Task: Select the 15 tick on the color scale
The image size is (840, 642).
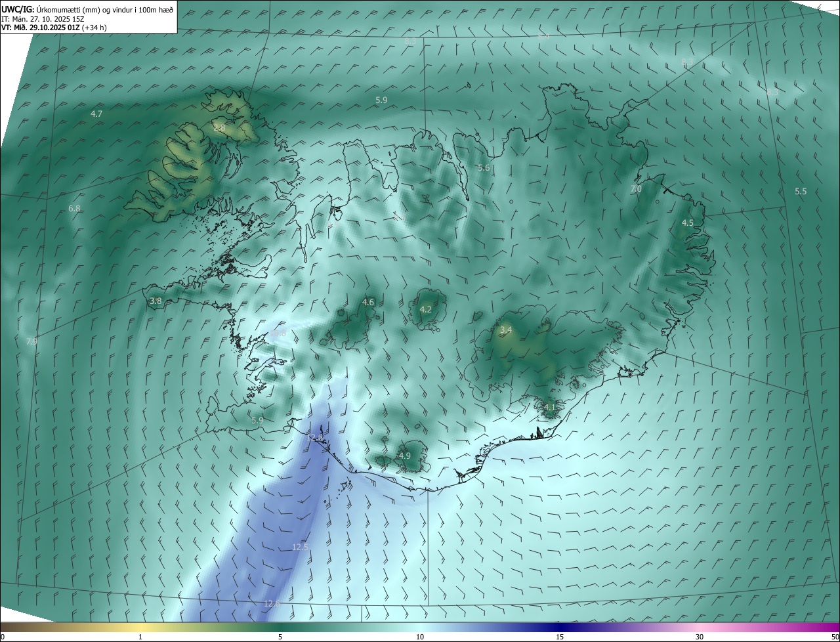Action: tap(560, 637)
